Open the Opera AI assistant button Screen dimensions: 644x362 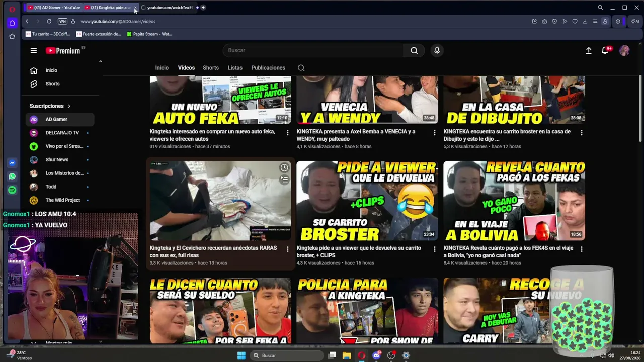(635, 21)
